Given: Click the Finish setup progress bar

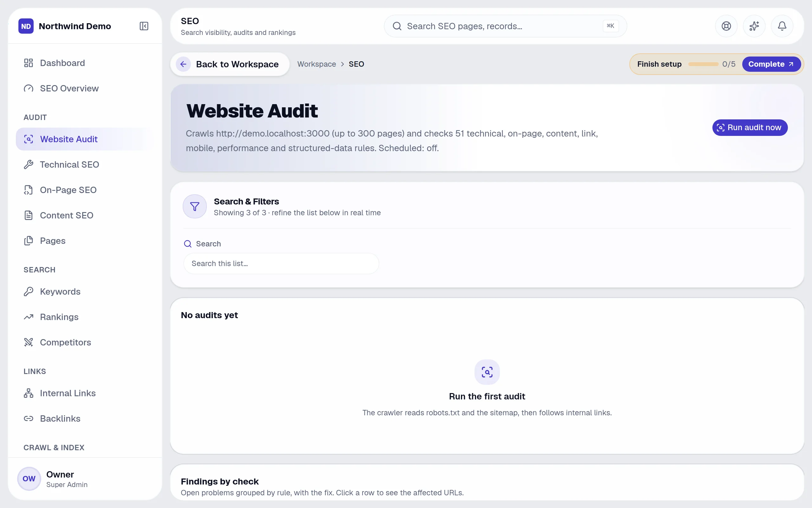Looking at the screenshot, I should 703,64.
